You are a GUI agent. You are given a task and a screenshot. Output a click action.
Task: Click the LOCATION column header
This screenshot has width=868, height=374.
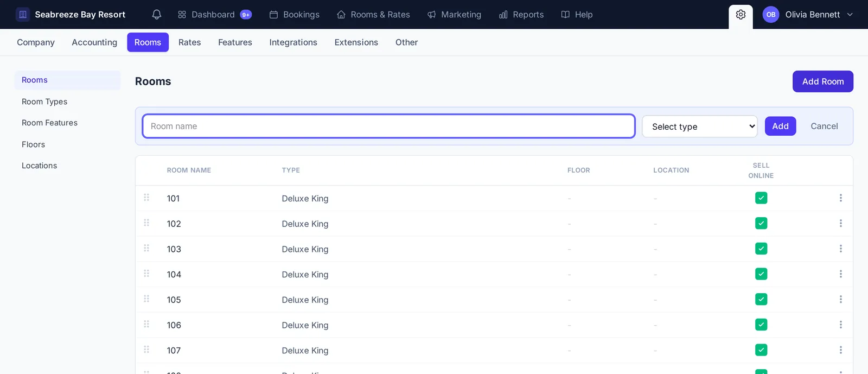pos(671,170)
